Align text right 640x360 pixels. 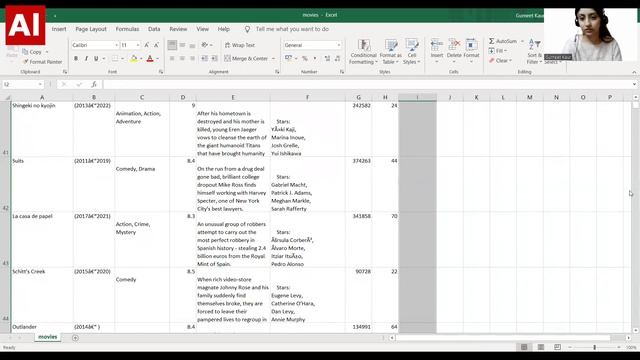[x=192, y=59]
